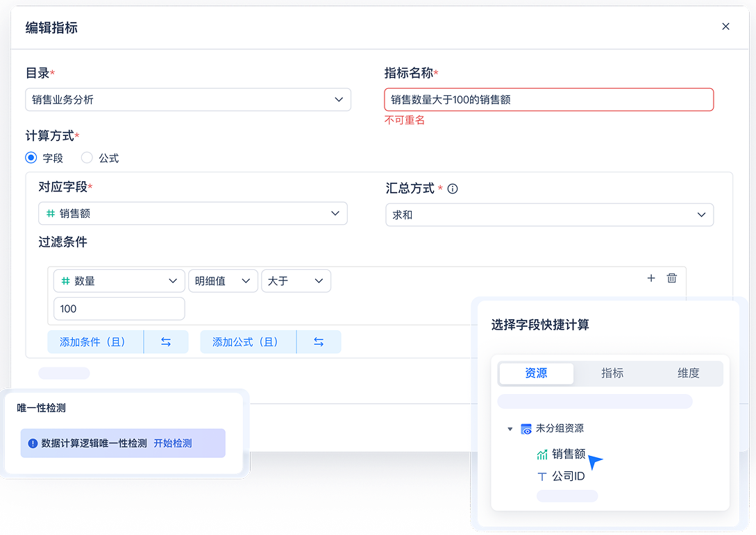The width and height of the screenshot is (756, 535).
Task: Click the green # icon in the 对应字段 selector
Action: click(x=50, y=213)
